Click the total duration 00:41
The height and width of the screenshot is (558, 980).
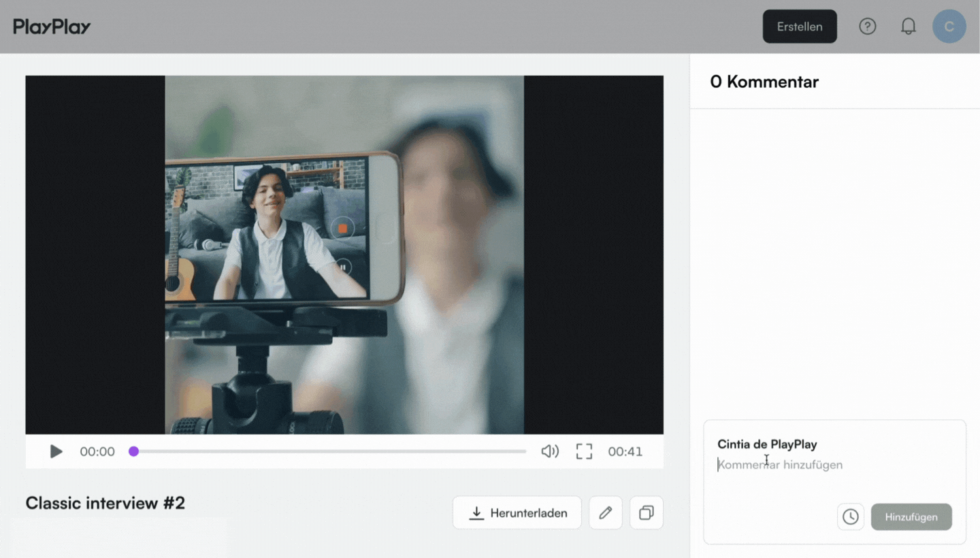click(625, 451)
